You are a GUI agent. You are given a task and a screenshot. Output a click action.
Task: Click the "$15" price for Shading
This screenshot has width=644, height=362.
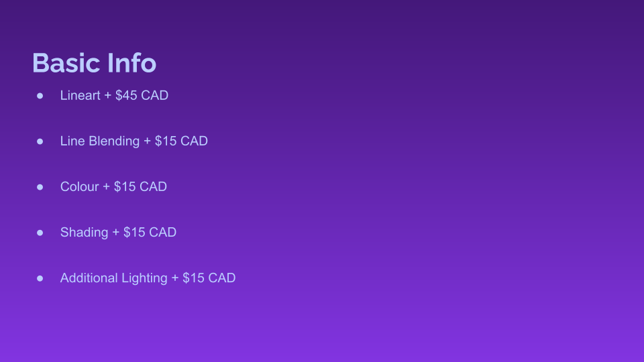pos(134,232)
